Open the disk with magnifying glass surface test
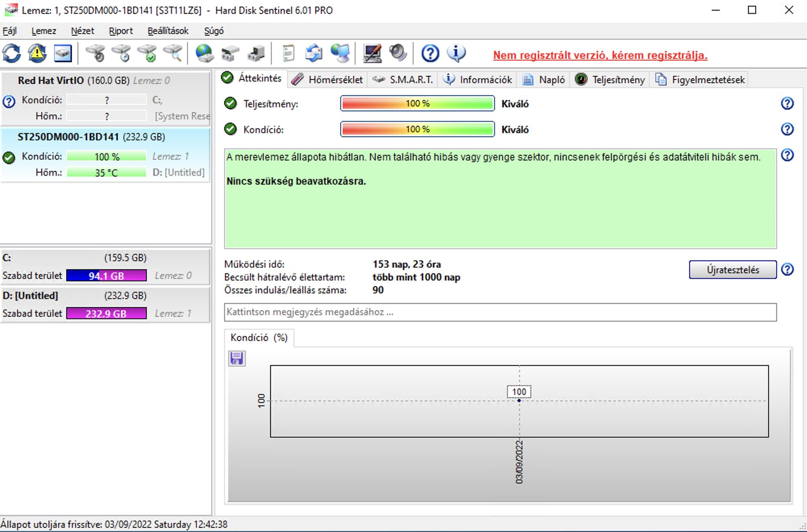Screen dimensions: 807x532 pos(173,54)
